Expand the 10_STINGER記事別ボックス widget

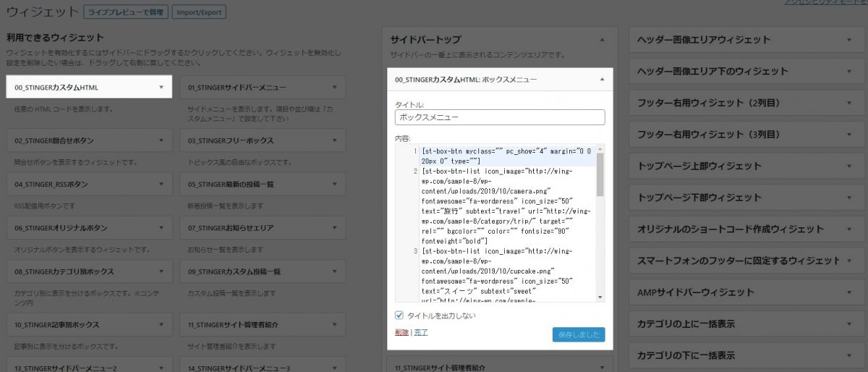(x=89, y=324)
